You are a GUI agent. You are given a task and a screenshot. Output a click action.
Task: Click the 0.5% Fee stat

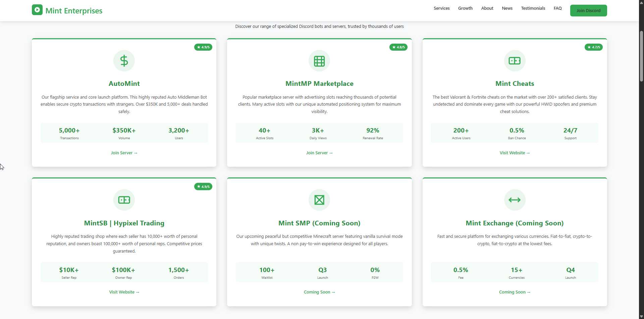click(x=461, y=273)
